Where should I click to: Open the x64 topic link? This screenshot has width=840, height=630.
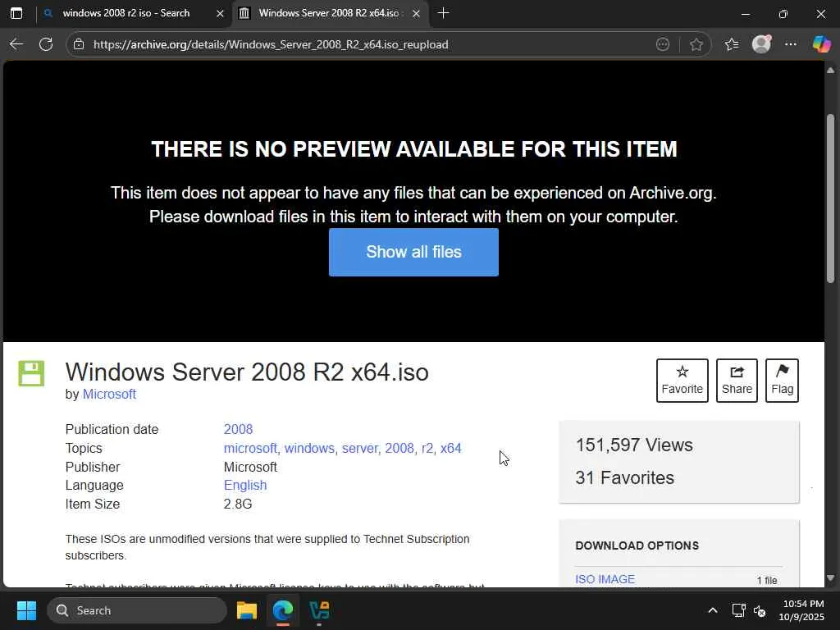pyautogui.click(x=450, y=449)
